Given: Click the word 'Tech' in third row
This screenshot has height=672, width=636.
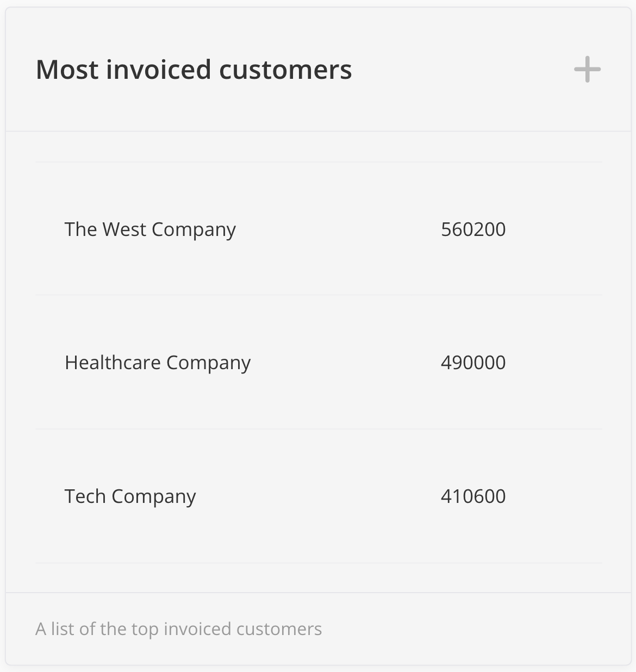Looking at the screenshot, I should 85,496.
